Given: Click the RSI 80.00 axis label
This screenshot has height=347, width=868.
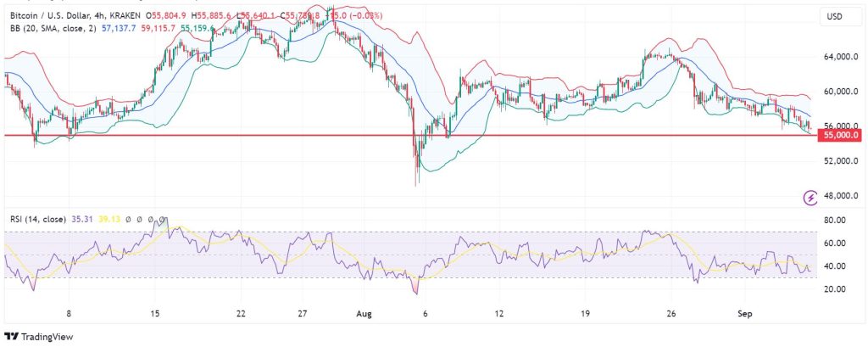Looking at the screenshot, I should pos(833,220).
